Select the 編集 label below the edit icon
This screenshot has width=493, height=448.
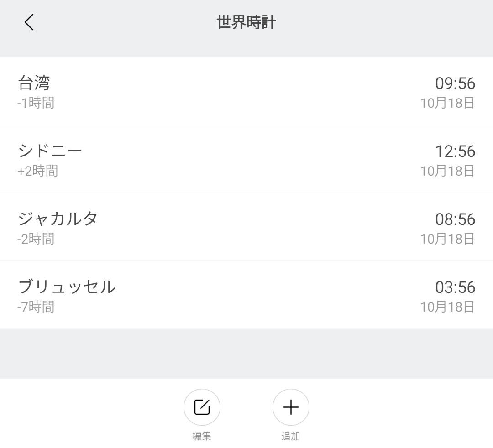pyautogui.click(x=202, y=436)
